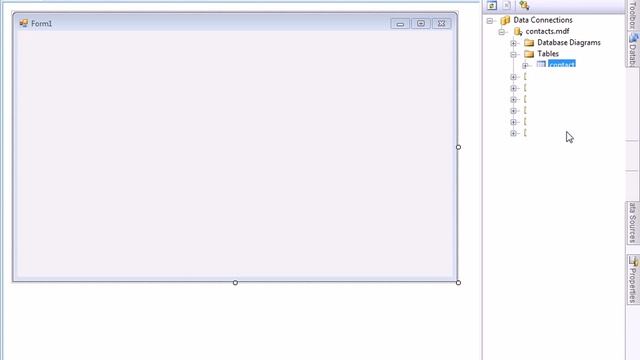
Task: Minimize the Form1 designer form
Action: [x=400, y=24]
